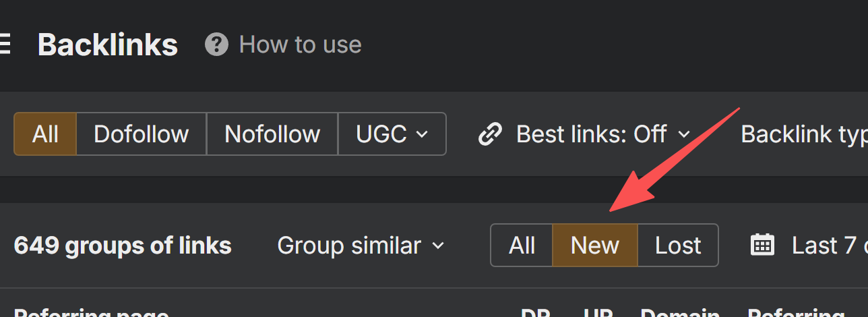Open the Last 7 days date range

[828, 246]
